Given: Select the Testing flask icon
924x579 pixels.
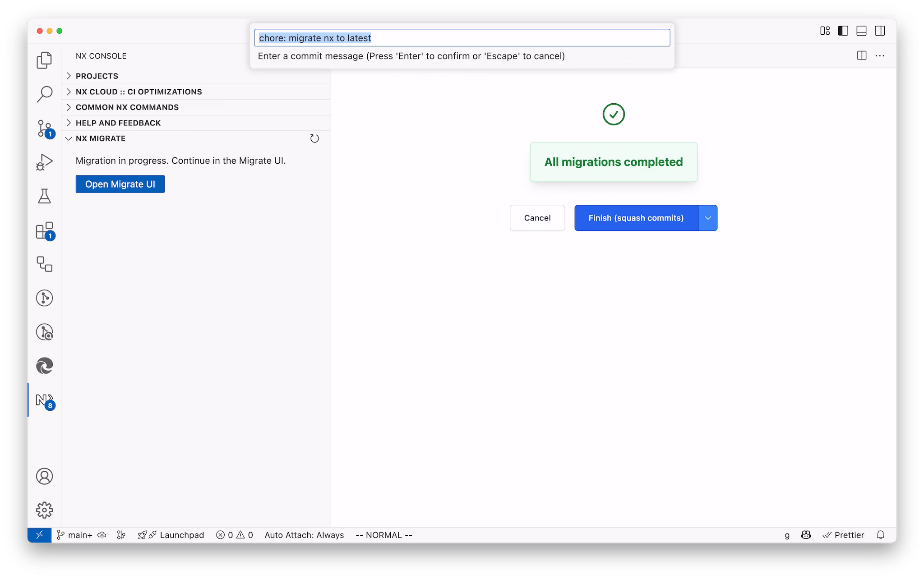Looking at the screenshot, I should pos(44,196).
